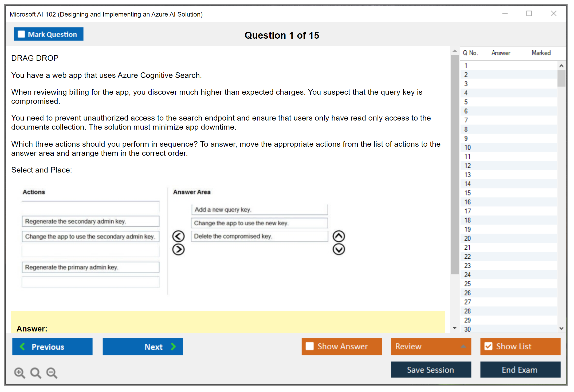Click the green arrow on the Next button
This screenshot has width=574, height=392.
tap(174, 347)
